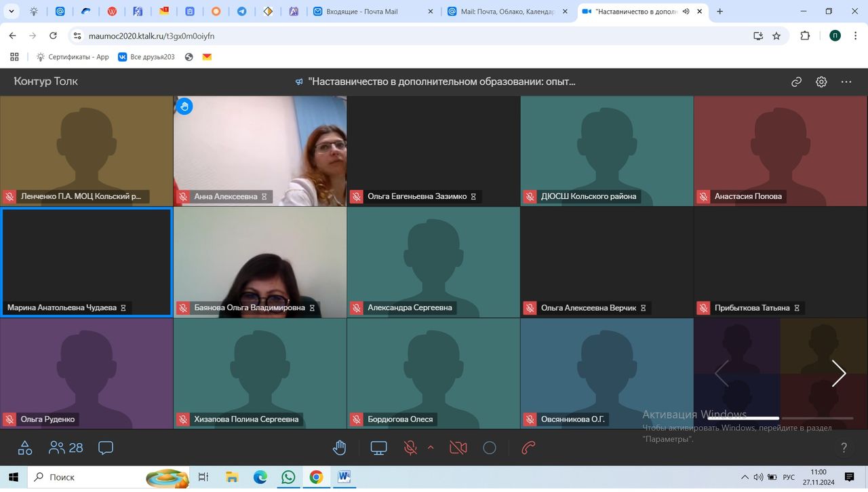Screen dimensions: 868x492
Task: Click the browser address bar URL
Action: (x=151, y=36)
